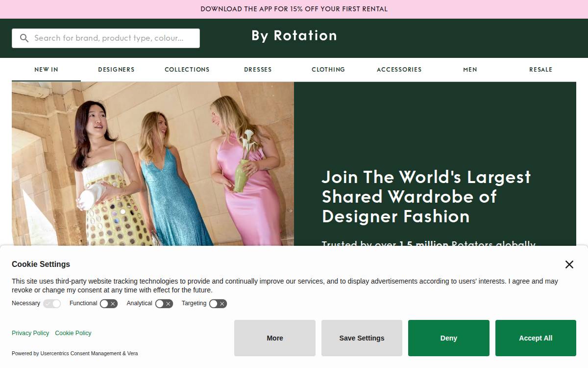Viewport: 588px width, 368px height.
Task: Toggle the Necessary cookies switch
Action: tap(52, 304)
